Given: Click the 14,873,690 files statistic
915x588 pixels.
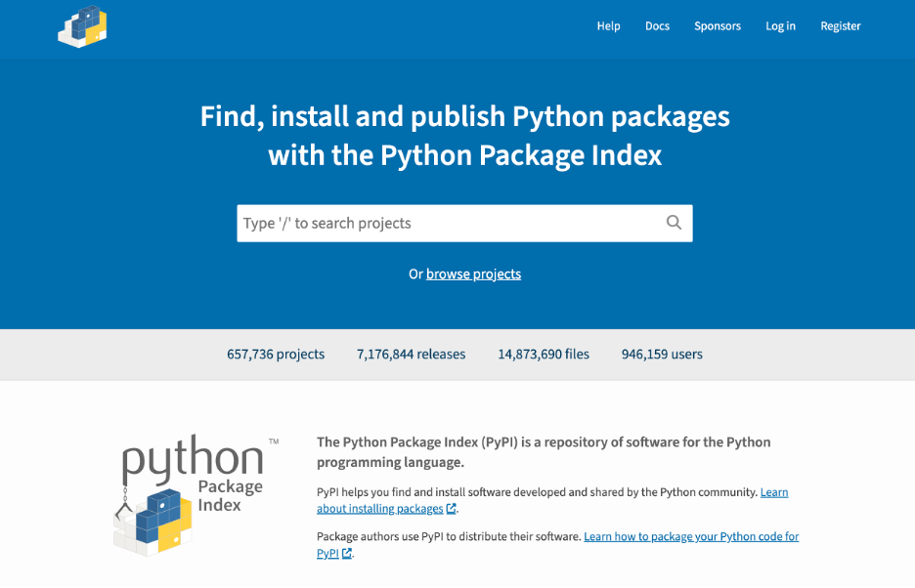Looking at the screenshot, I should coord(544,355).
